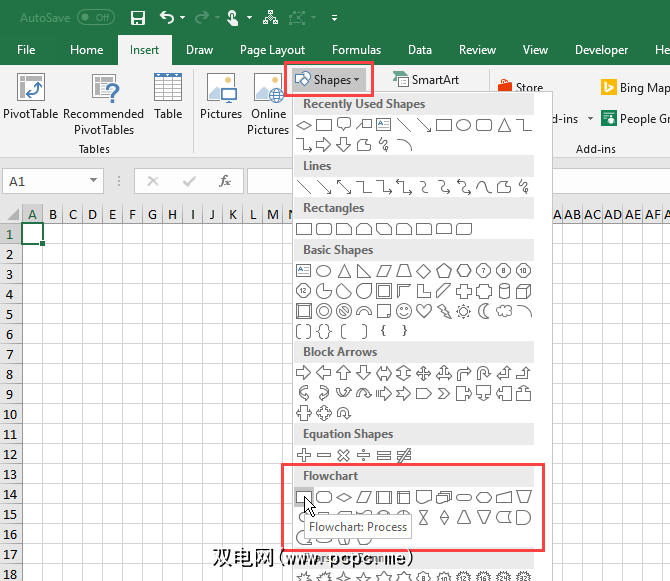The image size is (670, 581).
Task: Expand the Name Box dropdown arrow
Action: [94, 181]
